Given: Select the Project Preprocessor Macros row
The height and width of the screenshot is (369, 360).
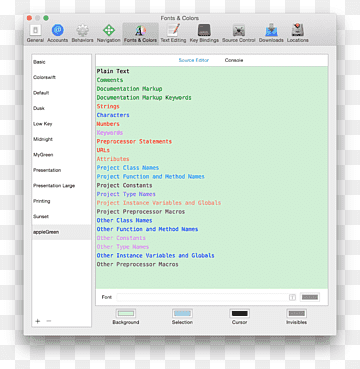Looking at the screenshot, I should tap(212, 212).
